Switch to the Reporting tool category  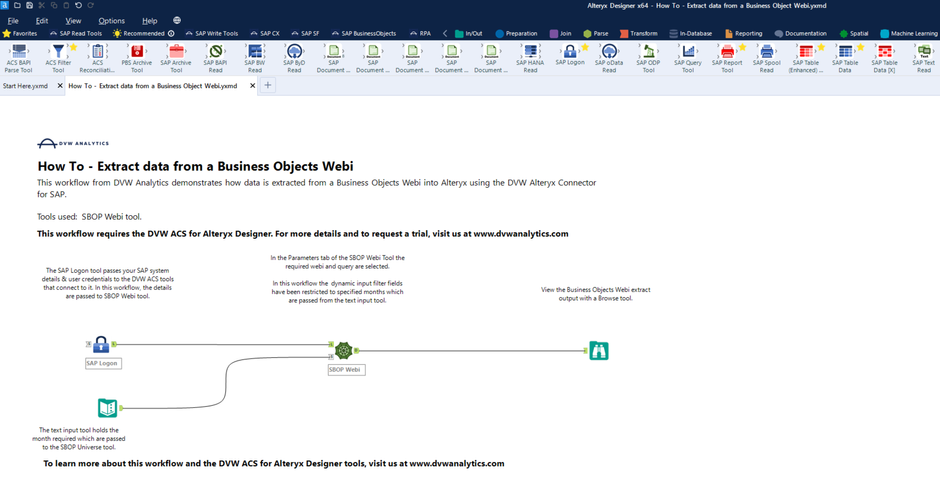(743, 34)
